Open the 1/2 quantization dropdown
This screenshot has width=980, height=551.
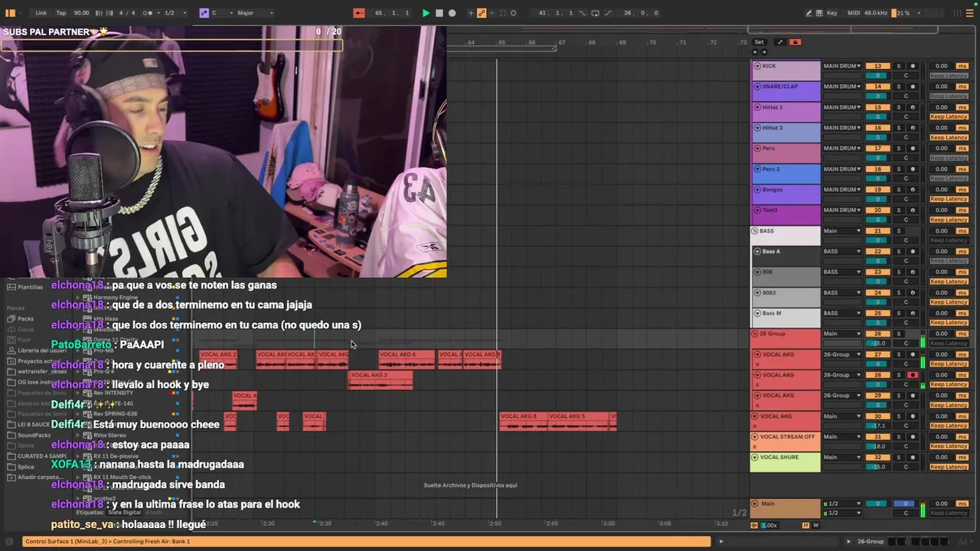click(x=175, y=13)
